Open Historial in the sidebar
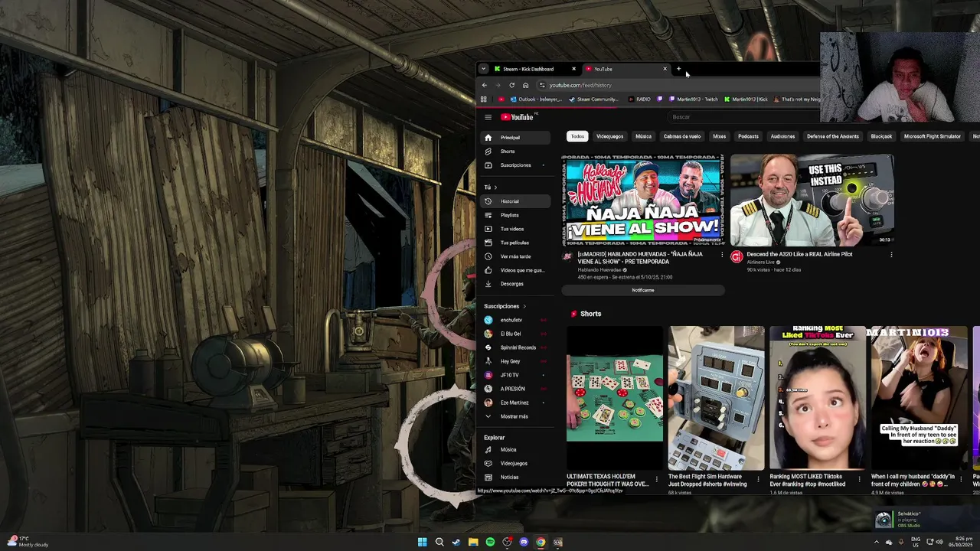Viewport: 980px width, 551px height. pyautogui.click(x=516, y=201)
